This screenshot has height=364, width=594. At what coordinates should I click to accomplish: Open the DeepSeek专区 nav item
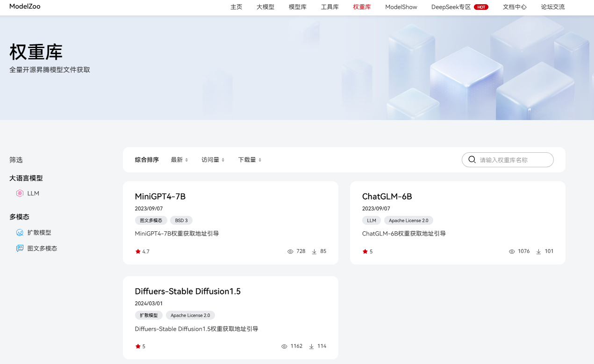pos(451,7)
